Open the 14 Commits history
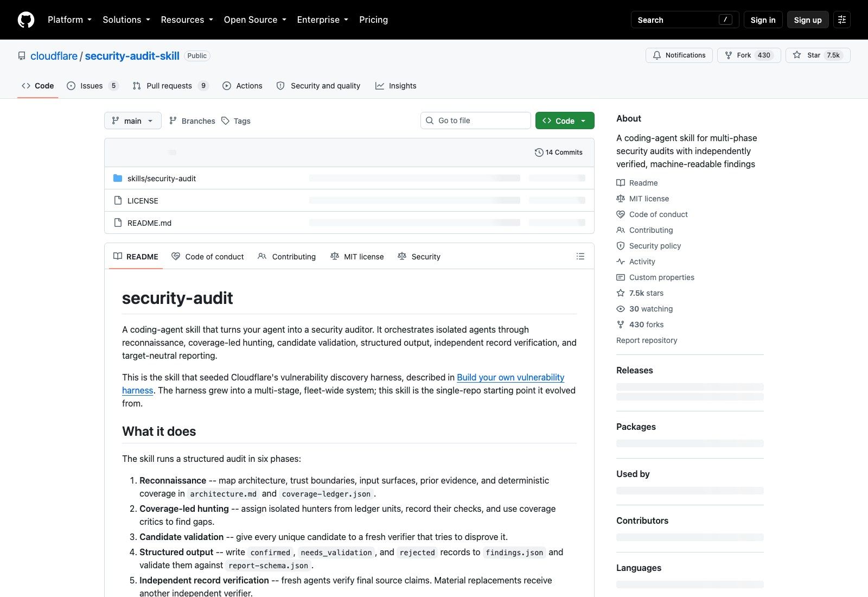The image size is (868, 597). (559, 153)
